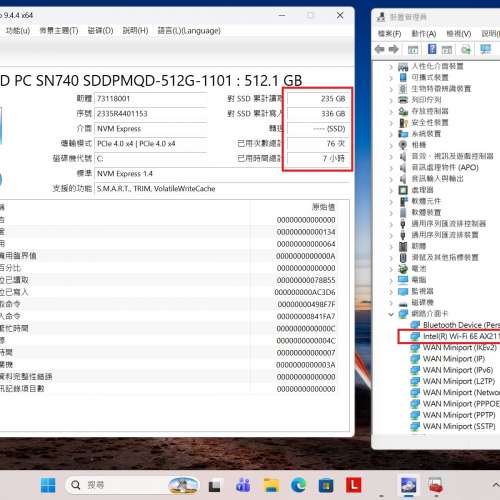Open the red L app on taskbar
500x500 pixels.
click(x=353, y=485)
